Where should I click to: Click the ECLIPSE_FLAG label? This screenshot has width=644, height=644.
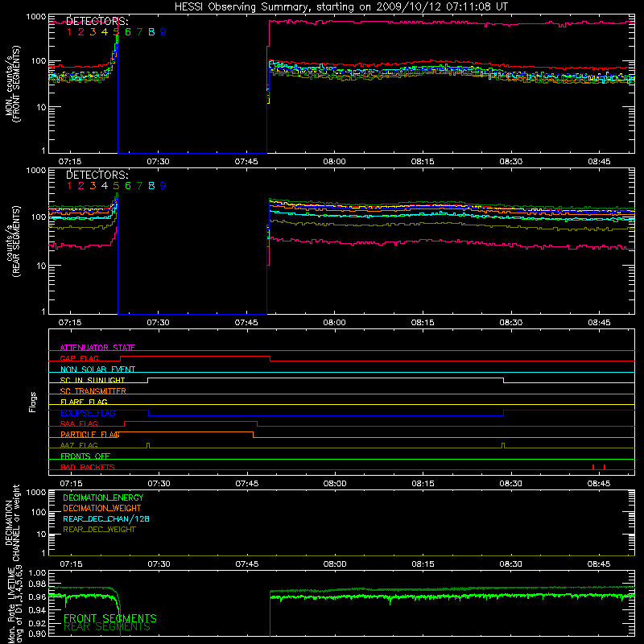pyautogui.click(x=88, y=413)
